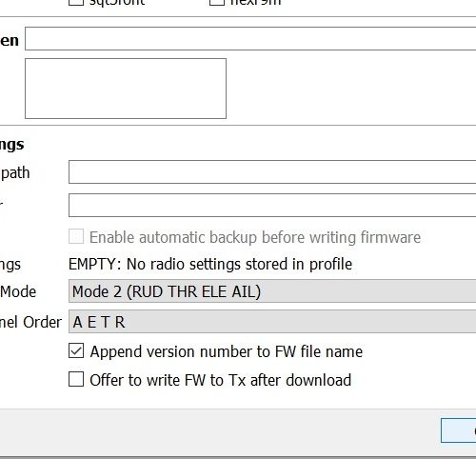Viewport: 476px width, 459px height.
Task: Open the 'A E T R' channel order dropdown
Action: pos(272,322)
